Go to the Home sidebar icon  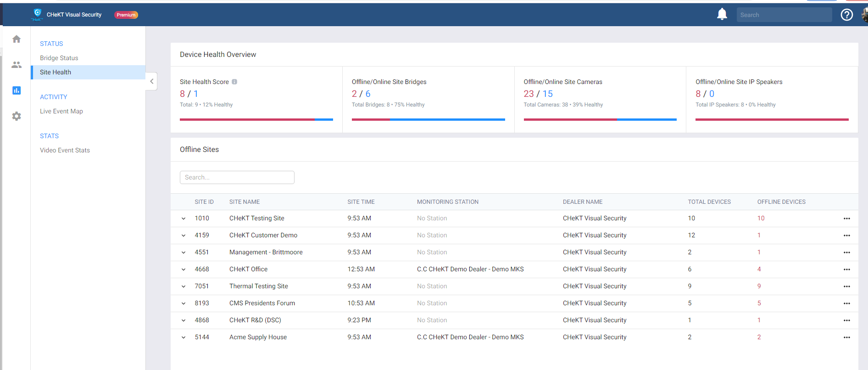pyautogui.click(x=17, y=39)
